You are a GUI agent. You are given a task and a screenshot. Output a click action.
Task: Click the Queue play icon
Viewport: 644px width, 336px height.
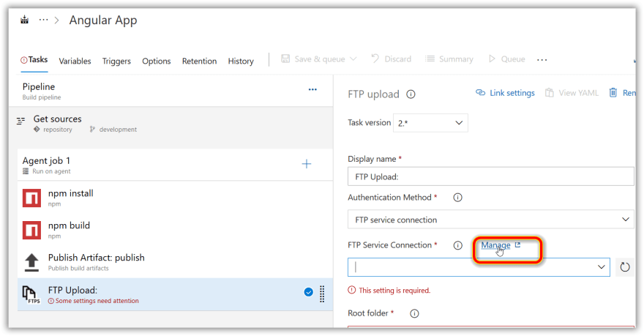point(492,59)
